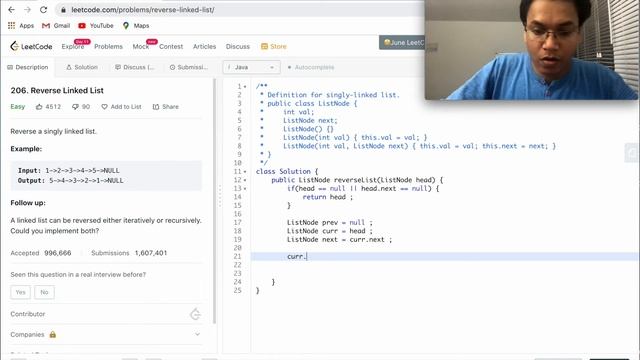Click the webcam video overlay

click(531, 49)
